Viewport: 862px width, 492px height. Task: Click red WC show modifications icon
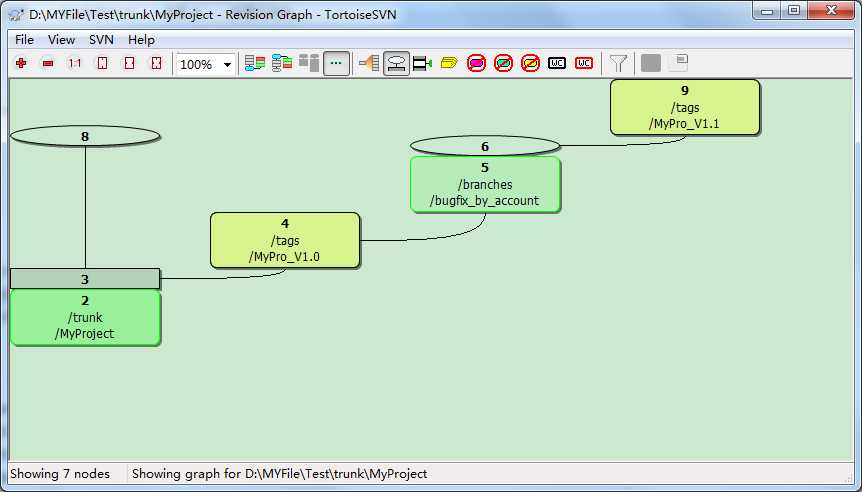coord(584,64)
